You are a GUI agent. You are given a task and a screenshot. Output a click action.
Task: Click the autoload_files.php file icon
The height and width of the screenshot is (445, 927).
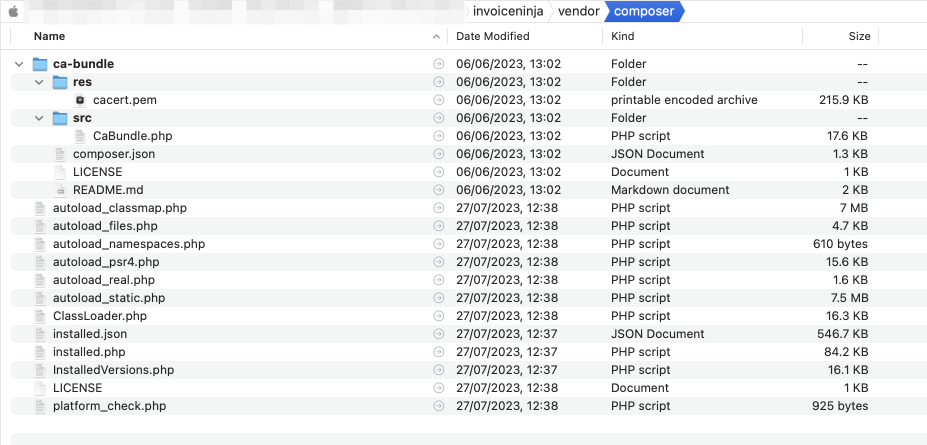40,226
